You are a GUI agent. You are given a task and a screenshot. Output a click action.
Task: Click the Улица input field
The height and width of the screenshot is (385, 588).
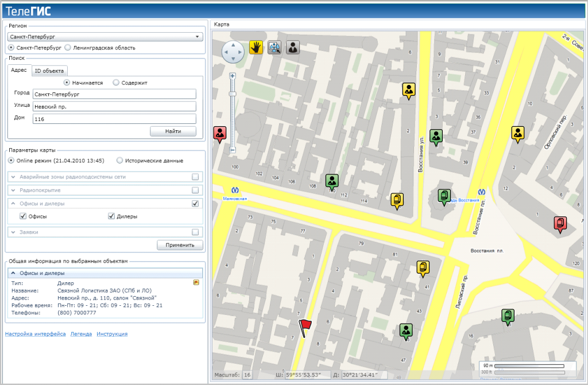pyautogui.click(x=114, y=106)
